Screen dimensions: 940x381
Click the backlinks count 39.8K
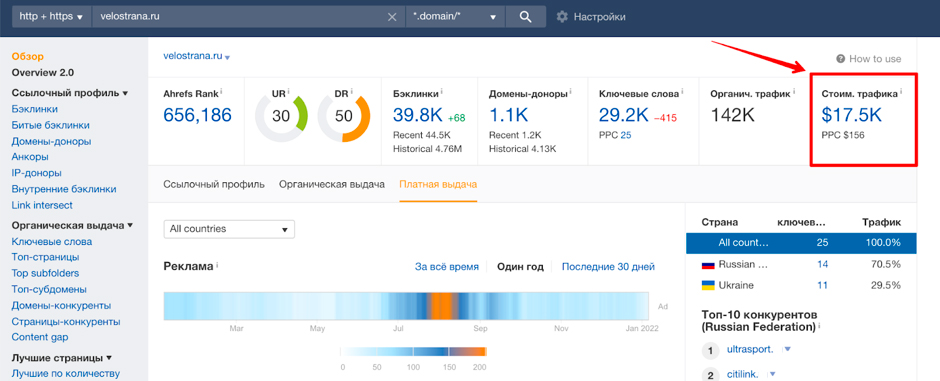[419, 115]
